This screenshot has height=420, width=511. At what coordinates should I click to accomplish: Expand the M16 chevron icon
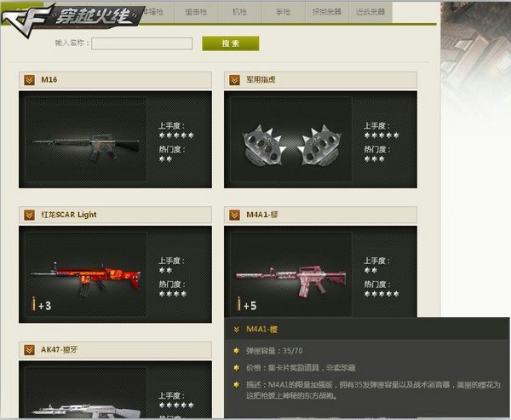pyautogui.click(x=29, y=80)
